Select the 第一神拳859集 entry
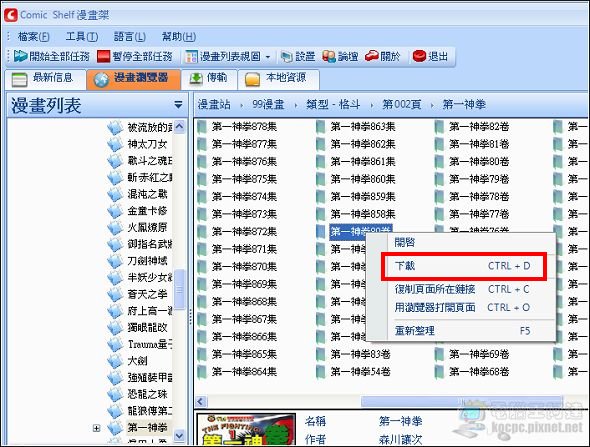The width and height of the screenshot is (590, 447). pos(363,197)
